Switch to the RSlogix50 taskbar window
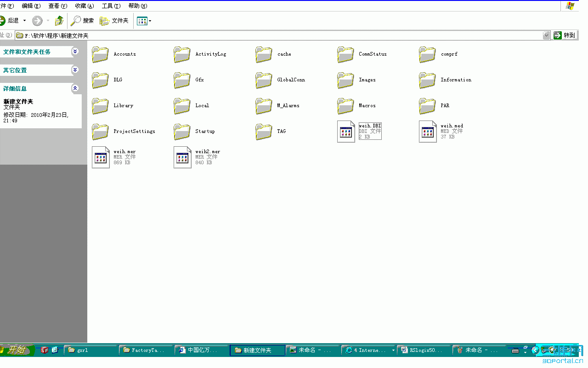 click(424, 350)
